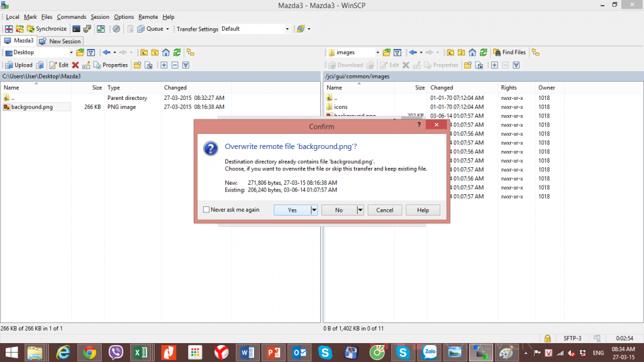Viewport: 644px width, 362px height.
Task: Click local Unselect Files minus icon
Action: (175, 65)
